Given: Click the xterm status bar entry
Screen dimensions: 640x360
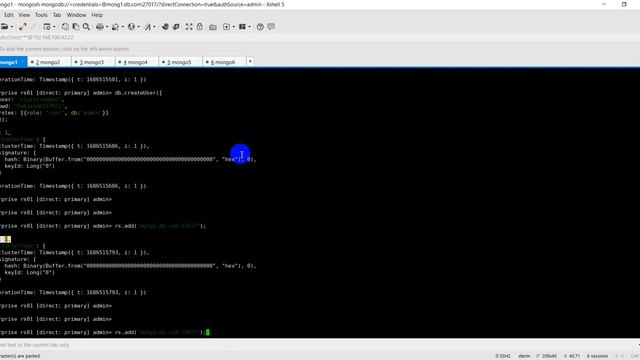Looking at the screenshot, I should coord(524,356).
